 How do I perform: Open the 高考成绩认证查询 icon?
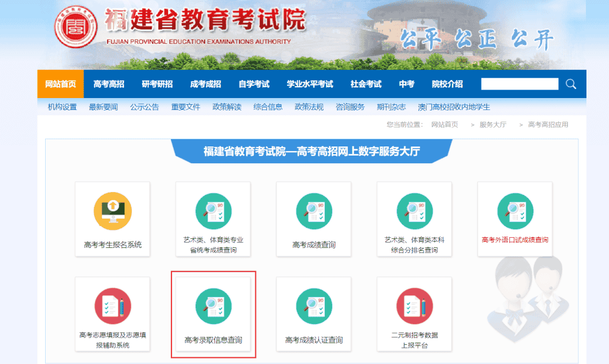(314, 306)
